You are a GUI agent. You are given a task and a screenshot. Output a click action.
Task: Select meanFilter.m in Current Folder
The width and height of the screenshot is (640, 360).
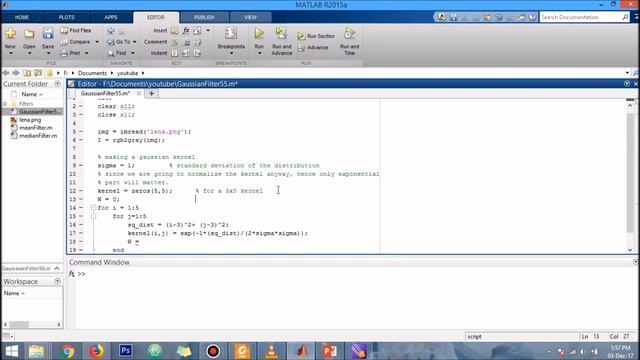pos(36,128)
